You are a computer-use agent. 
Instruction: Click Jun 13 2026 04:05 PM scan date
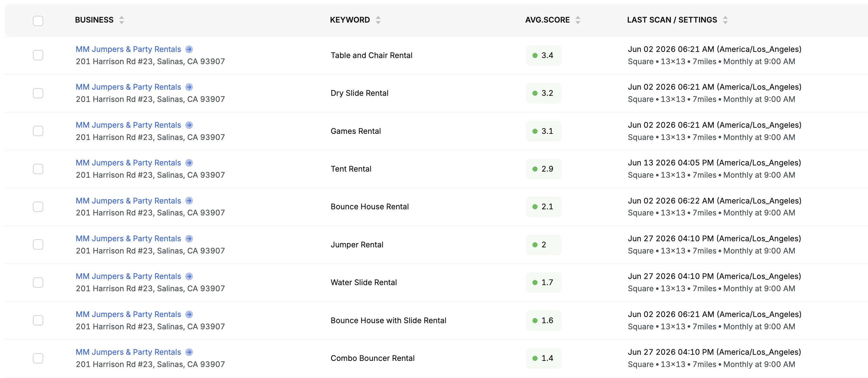point(714,163)
